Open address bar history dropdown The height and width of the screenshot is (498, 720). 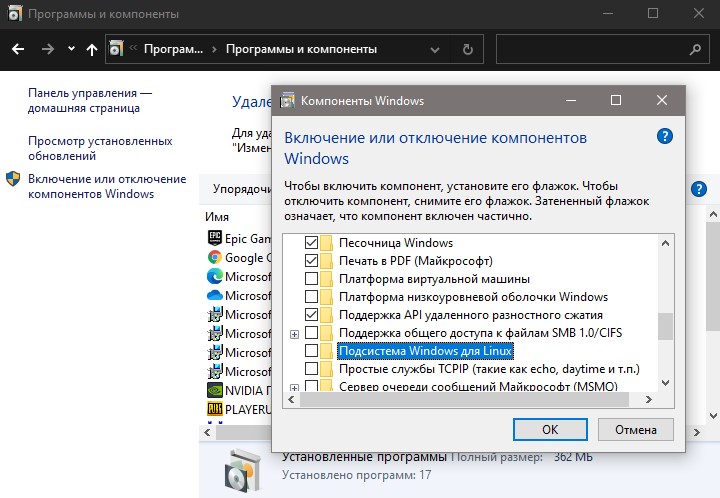pyautogui.click(x=435, y=50)
